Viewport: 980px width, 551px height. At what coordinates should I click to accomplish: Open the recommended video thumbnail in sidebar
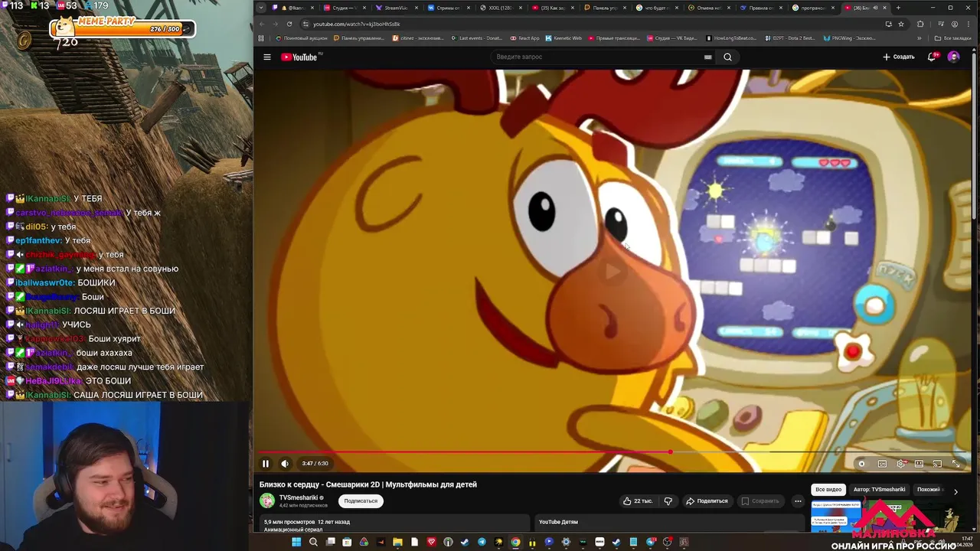(x=861, y=517)
